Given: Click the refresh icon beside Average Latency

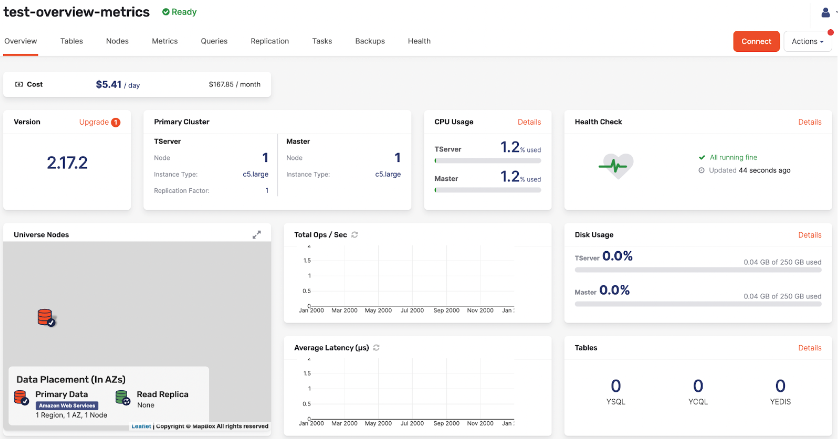Looking at the screenshot, I should pyautogui.click(x=376, y=347).
